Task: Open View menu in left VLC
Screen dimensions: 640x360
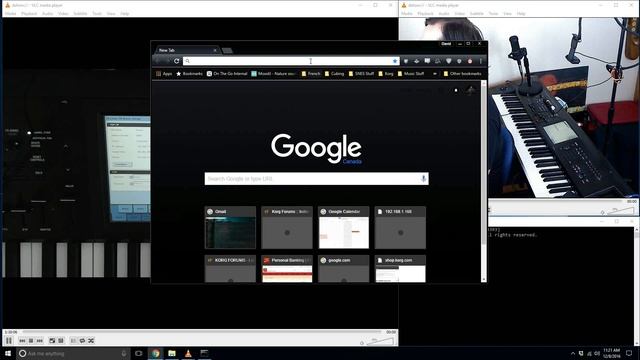Action: point(111,13)
